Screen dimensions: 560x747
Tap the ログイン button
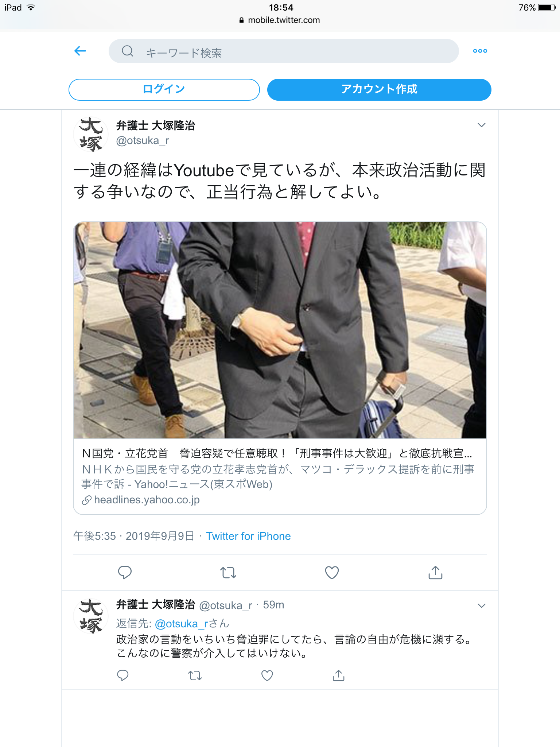(164, 89)
